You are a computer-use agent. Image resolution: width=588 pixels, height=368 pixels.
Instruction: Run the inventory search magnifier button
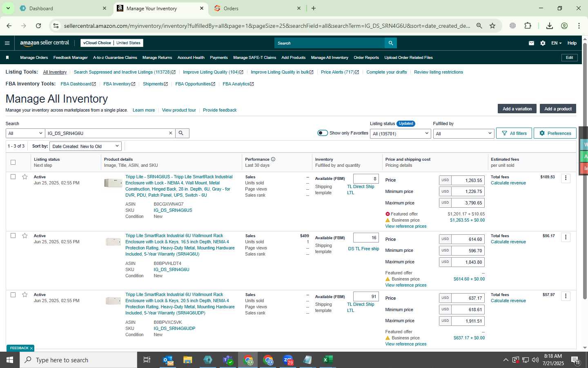point(182,133)
